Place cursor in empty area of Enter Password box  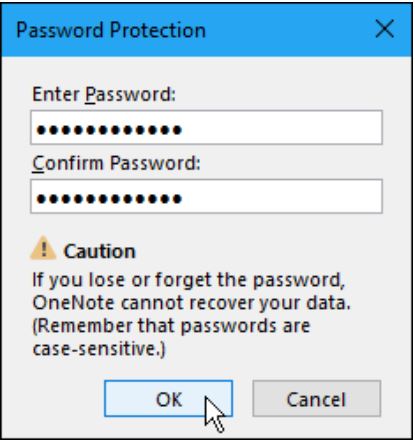coord(282,127)
